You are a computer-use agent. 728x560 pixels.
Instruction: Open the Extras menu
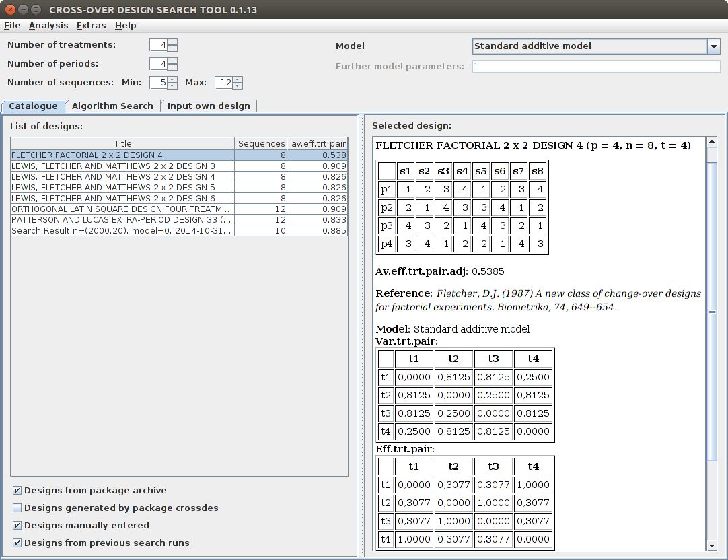point(91,25)
